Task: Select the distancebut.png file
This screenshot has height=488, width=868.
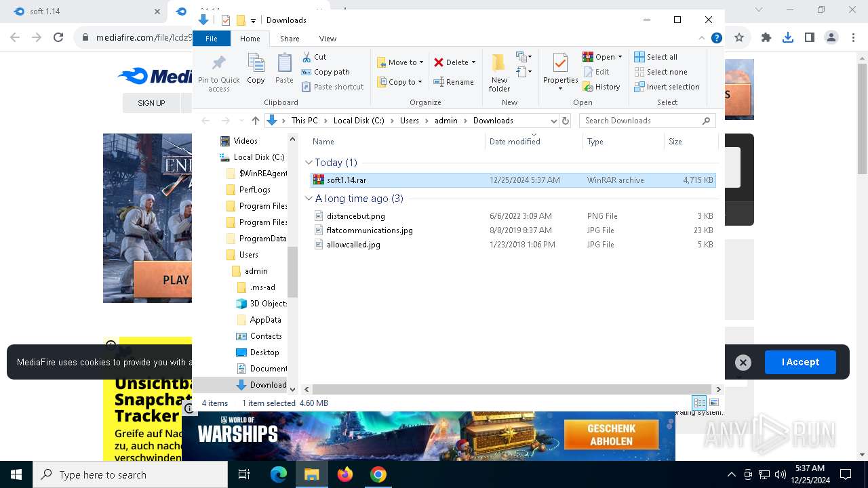Action: tap(513, 216)
